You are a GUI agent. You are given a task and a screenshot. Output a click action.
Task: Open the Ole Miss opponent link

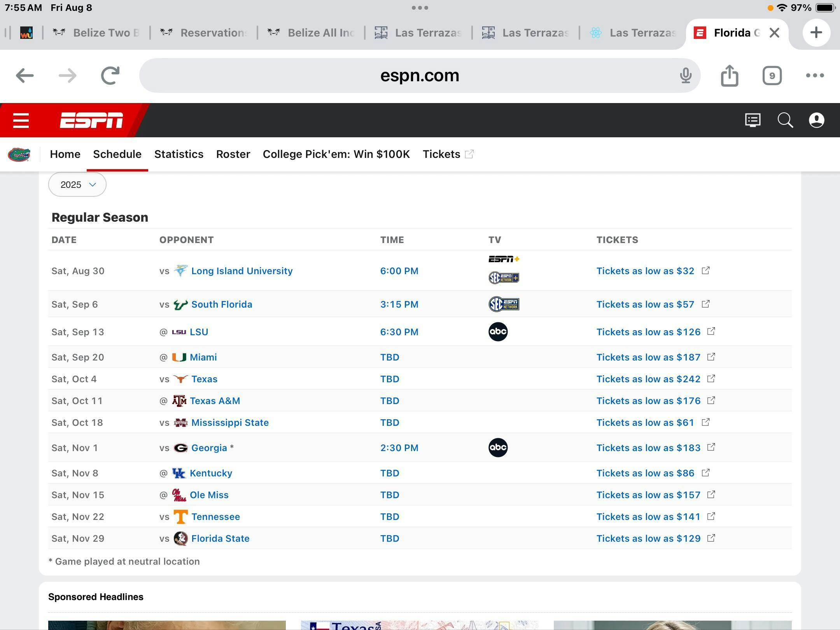[x=209, y=495]
